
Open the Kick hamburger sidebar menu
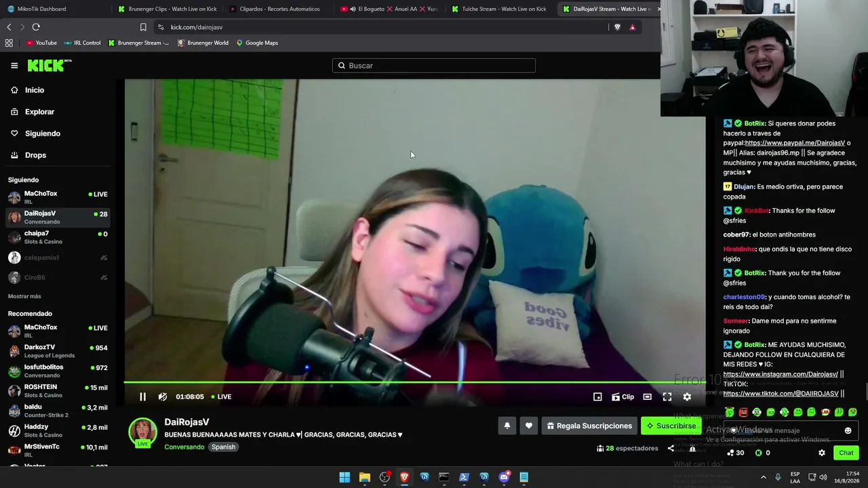14,66
